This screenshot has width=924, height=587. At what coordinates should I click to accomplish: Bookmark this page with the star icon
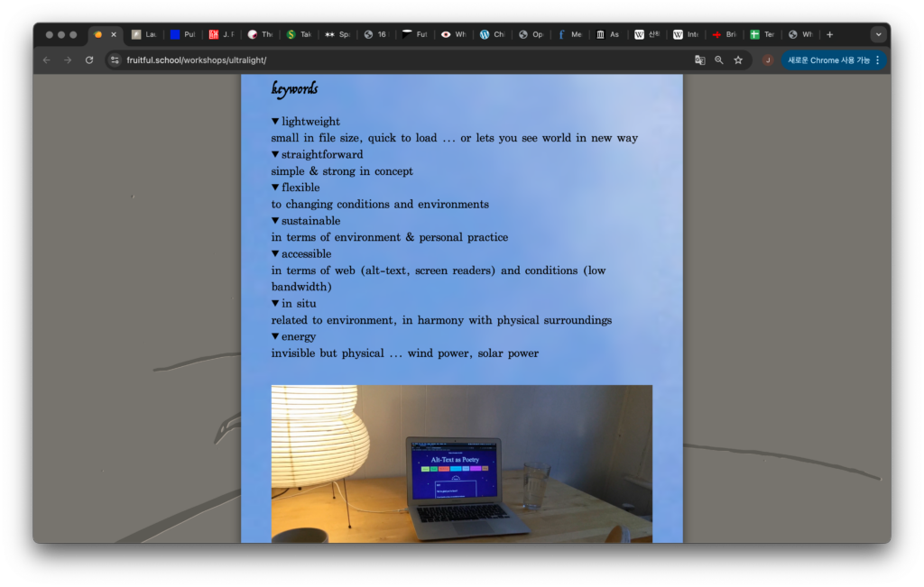(738, 60)
